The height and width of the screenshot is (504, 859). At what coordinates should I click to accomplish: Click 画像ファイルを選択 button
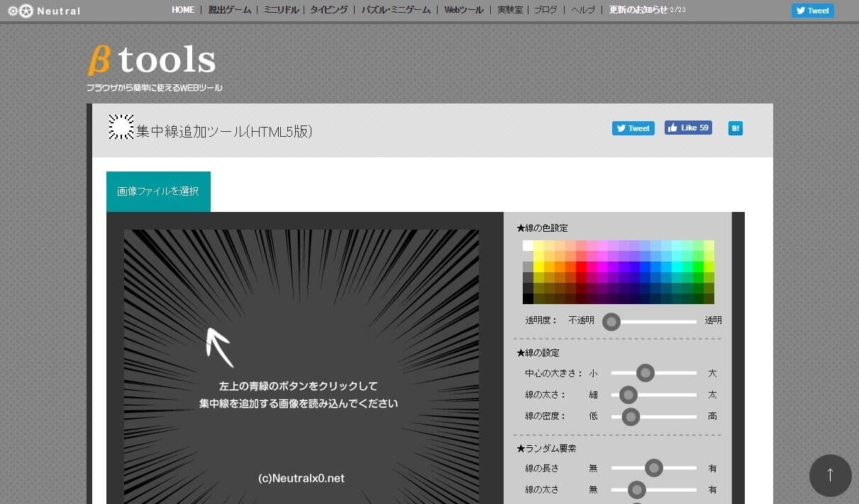158,191
